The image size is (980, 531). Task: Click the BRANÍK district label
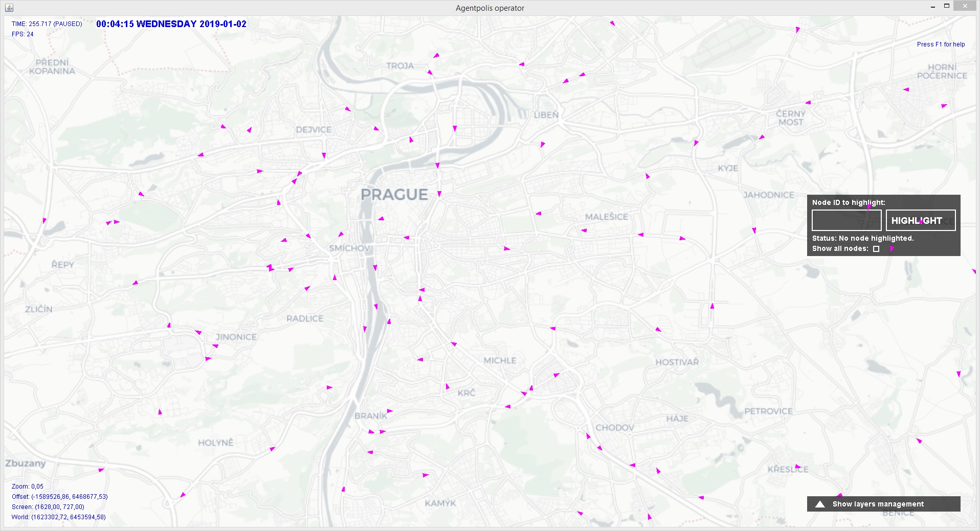click(x=371, y=415)
